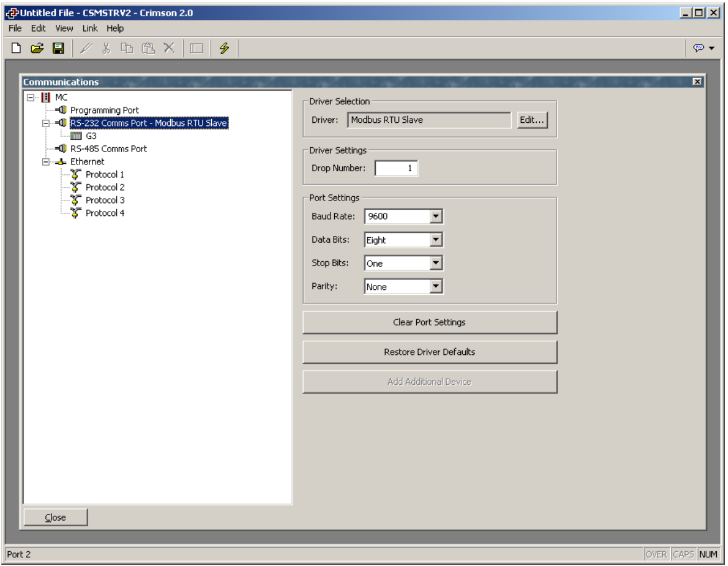Click the Crimson app icon in title bar
This screenshot has width=728, height=566.
[x=12, y=13]
